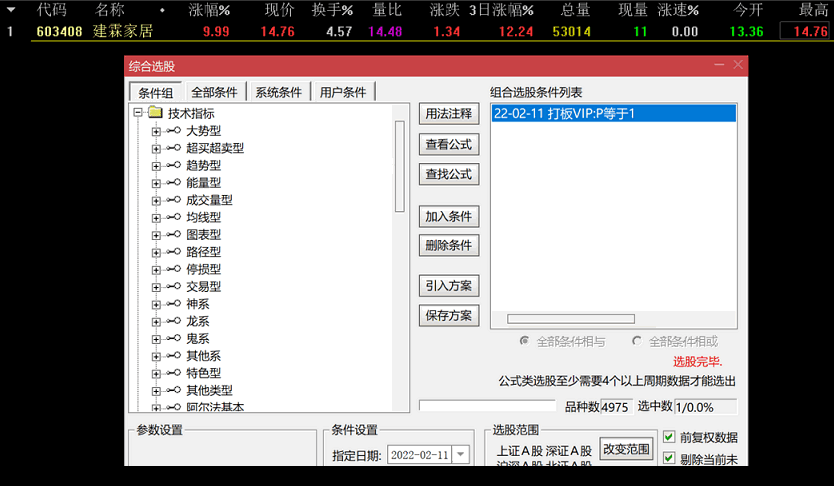
Task: Expand the 均线型 tree node
Action: (156, 218)
